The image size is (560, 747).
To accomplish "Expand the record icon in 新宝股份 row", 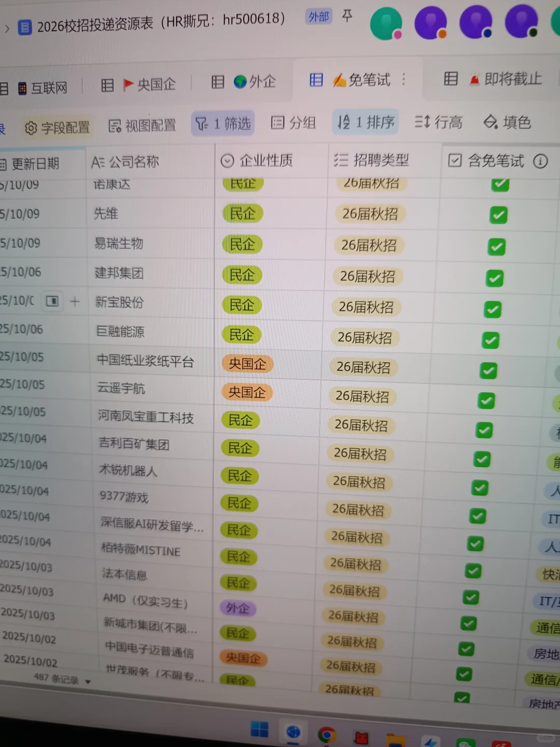I will click(x=52, y=301).
